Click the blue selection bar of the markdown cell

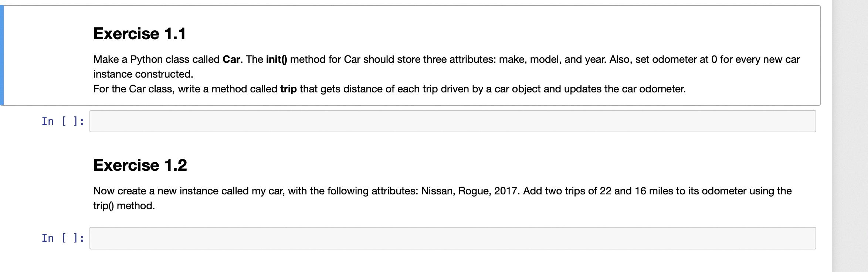tap(2, 55)
